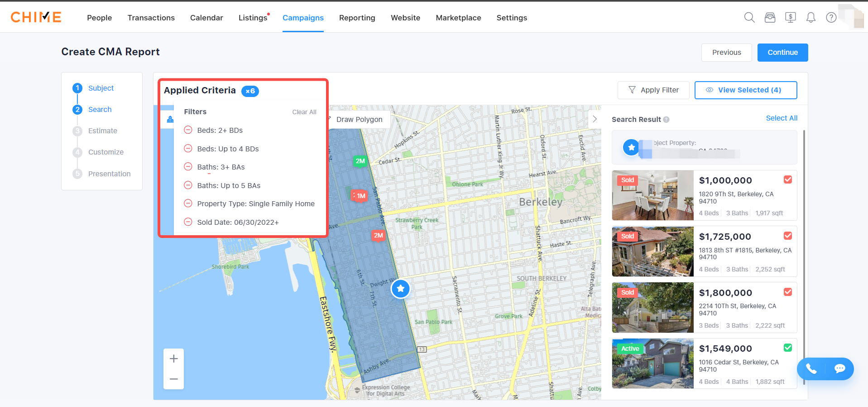Image resolution: width=868 pixels, height=407 pixels.
Task: Zoom in the map with plus button
Action: [x=173, y=359]
